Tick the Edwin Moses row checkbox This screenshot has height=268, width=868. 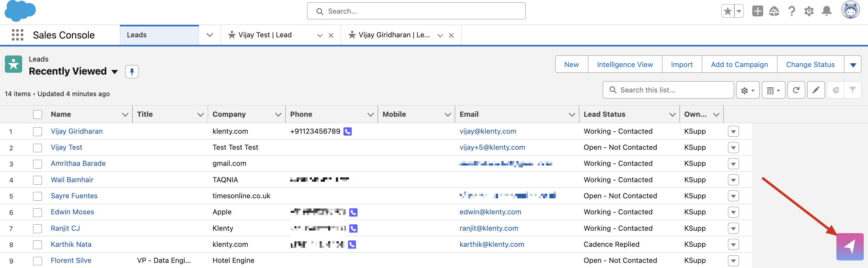37,212
